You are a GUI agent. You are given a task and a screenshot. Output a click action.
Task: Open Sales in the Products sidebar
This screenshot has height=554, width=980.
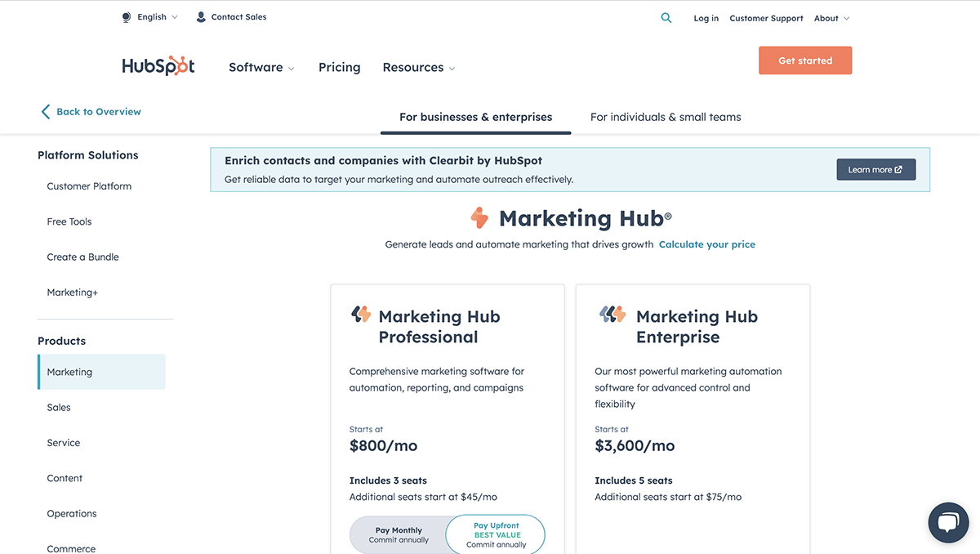click(x=59, y=407)
